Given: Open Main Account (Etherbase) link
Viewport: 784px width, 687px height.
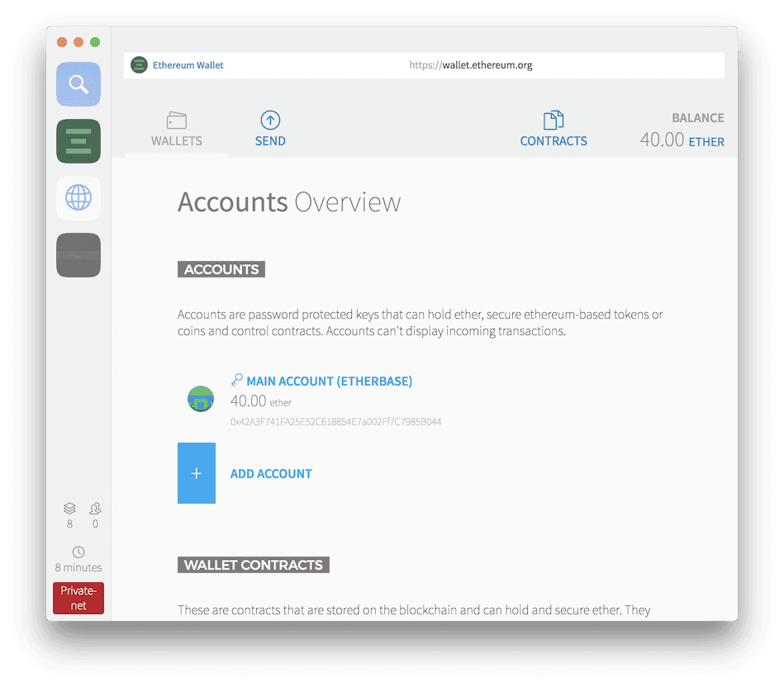Looking at the screenshot, I should (x=330, y=381).
